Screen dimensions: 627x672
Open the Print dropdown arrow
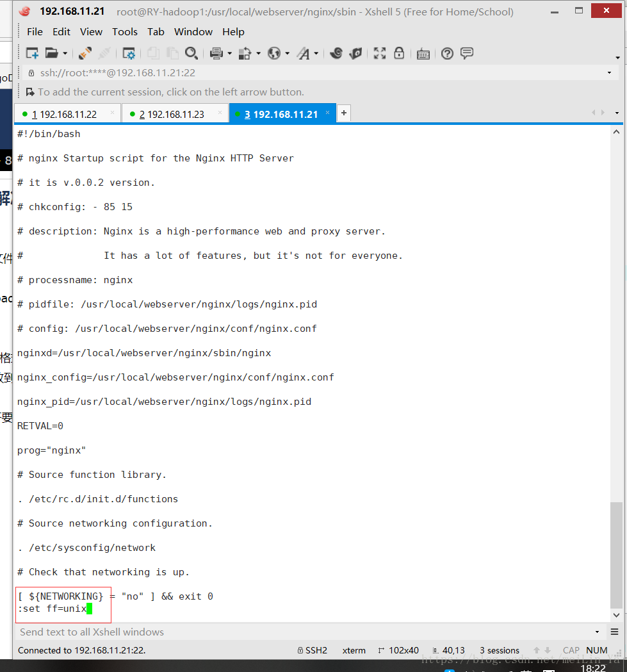230,54
